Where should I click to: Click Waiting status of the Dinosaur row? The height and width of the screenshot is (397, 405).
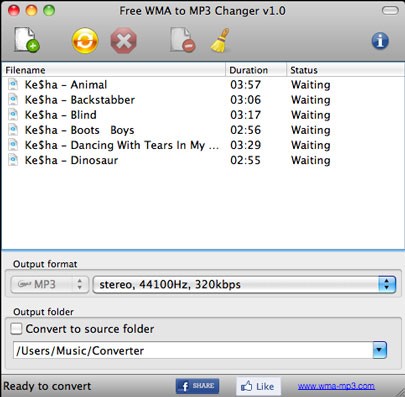click(x=311, y=160)
